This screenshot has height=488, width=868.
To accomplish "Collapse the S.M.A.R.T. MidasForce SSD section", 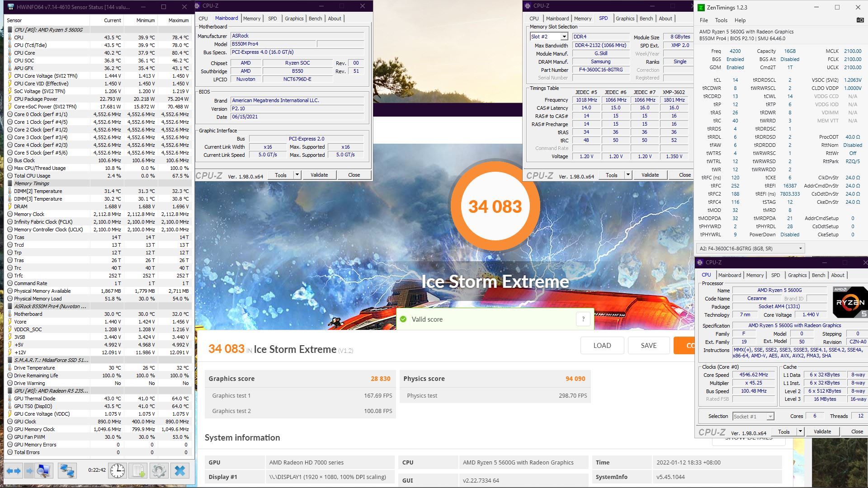I will [10, 360].
